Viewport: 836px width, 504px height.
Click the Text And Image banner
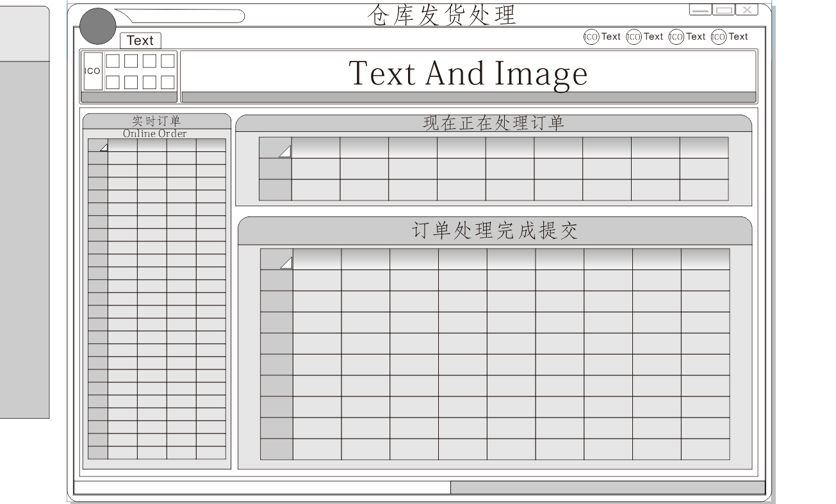(x=468, y=73)
